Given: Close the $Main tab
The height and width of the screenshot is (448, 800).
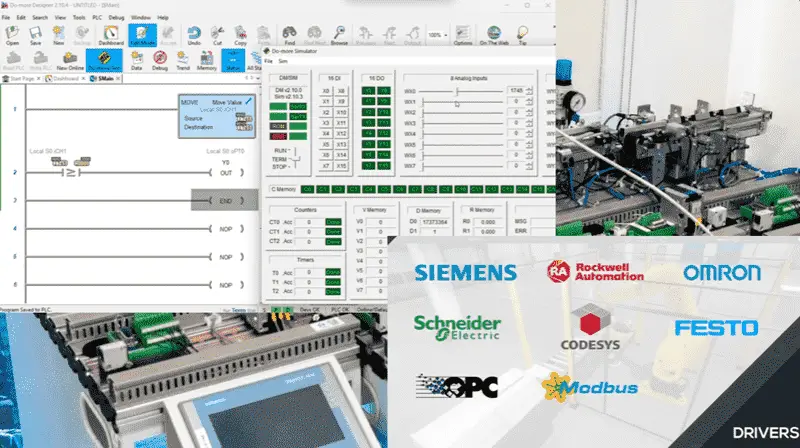Looking at the screenshot, I should point(118,79).
